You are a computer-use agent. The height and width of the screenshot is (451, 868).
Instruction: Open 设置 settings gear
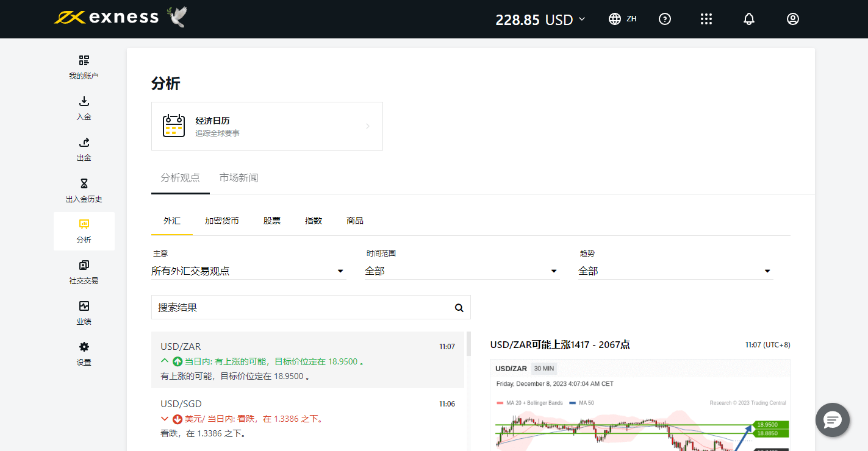point(84,353)
